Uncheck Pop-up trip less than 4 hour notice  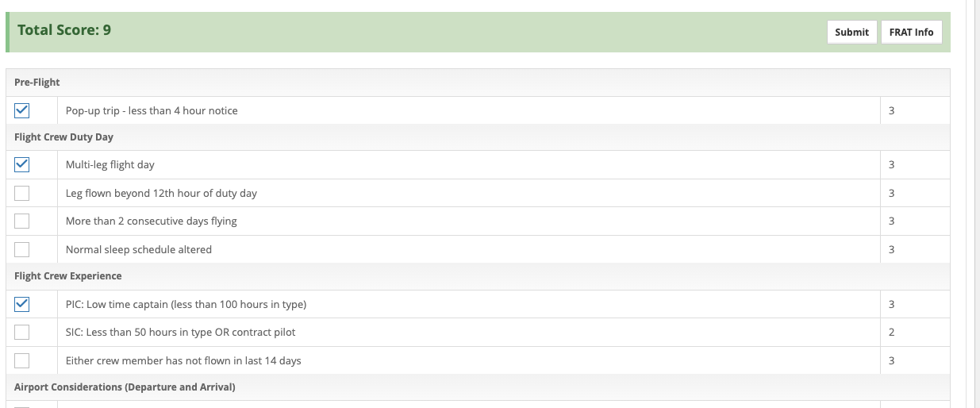tap(22, 110)
